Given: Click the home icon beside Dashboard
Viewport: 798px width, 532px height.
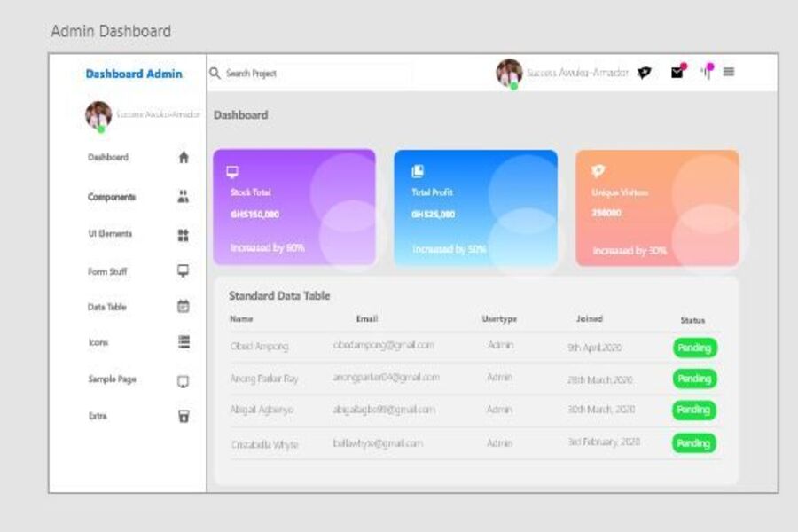Looking at the screenshot, I should [x=184, y=158].
